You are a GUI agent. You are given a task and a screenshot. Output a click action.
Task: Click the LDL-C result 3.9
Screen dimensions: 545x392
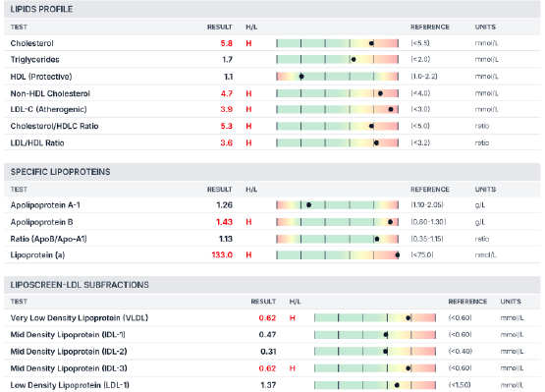pyautogui.click(x=226, y=109)
